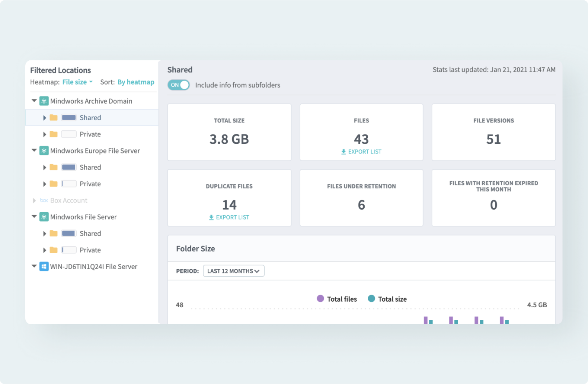Viewport: 588px width, 384px height.
Task: Expand the Box Account tree node
Action: point(34,200)
